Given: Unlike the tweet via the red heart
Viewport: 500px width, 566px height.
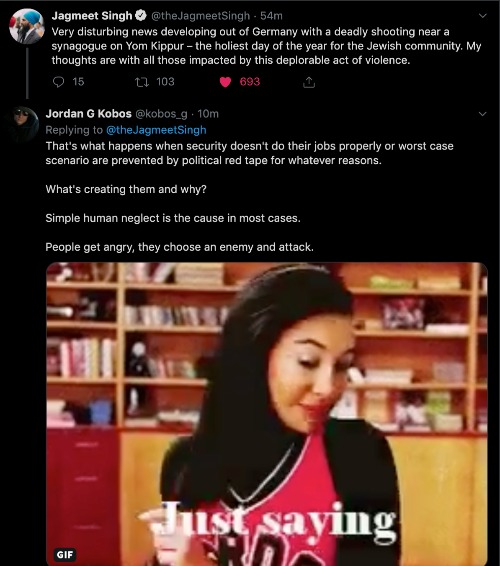Looking at the screenshot, I should pyautogui.click(x=225, y=83).
